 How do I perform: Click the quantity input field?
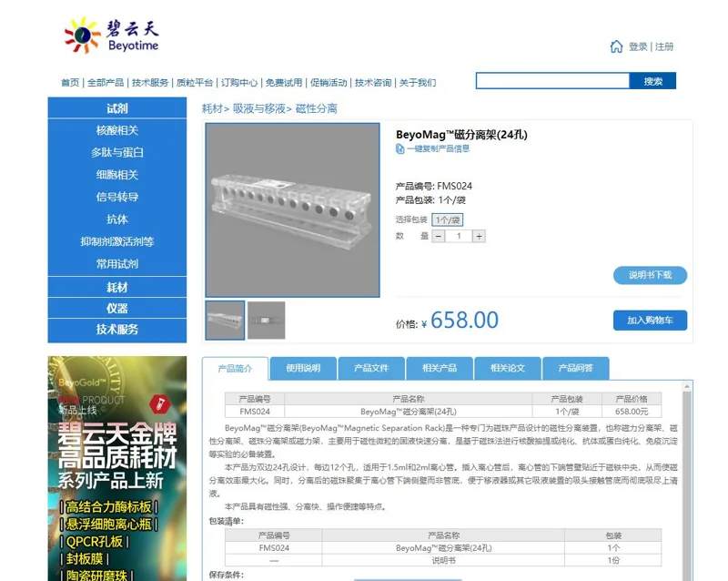tap(459, 236)
